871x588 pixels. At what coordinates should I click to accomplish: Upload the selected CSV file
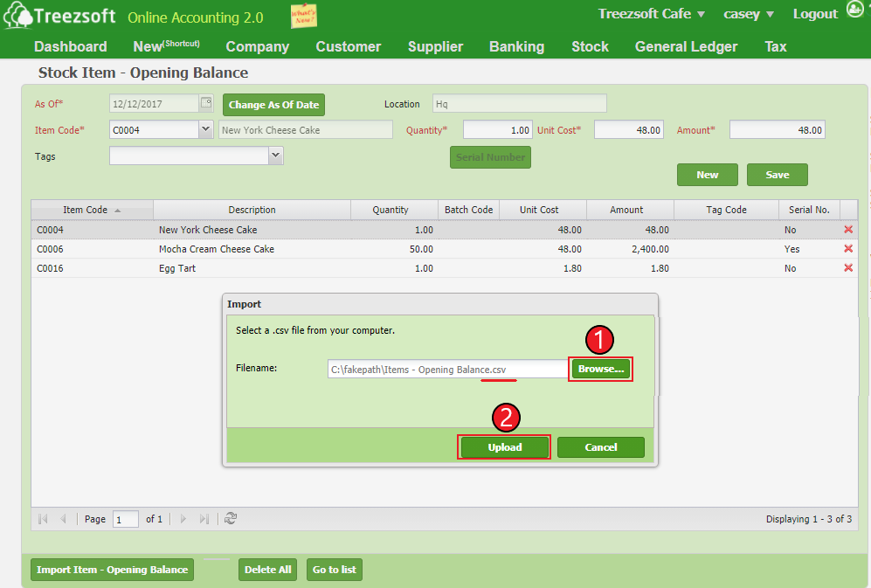tap(504, 446)
